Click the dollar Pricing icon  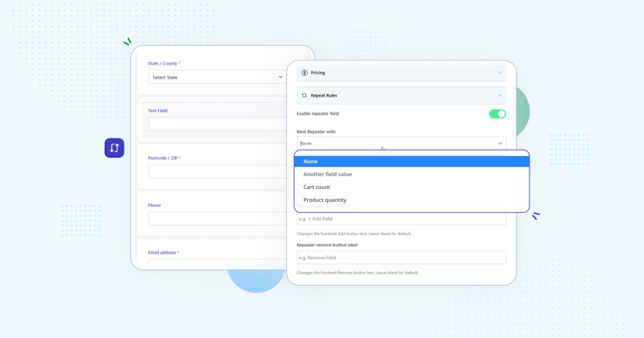click(304, 73)
